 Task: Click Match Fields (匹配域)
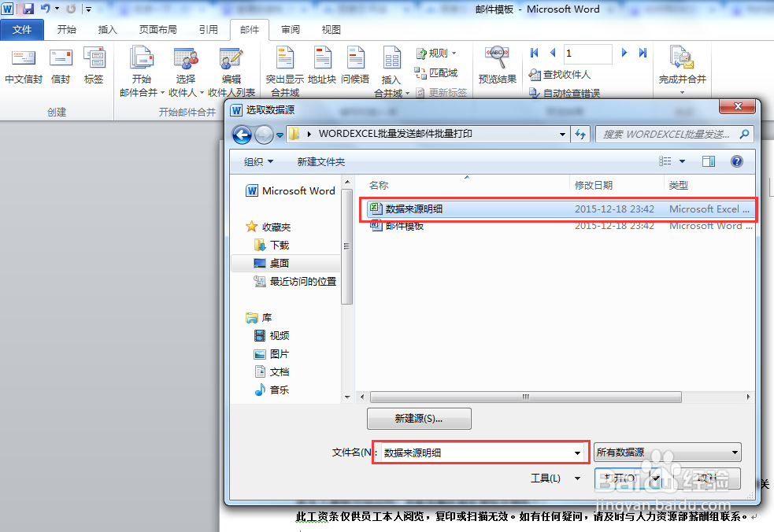coord(436,73)
